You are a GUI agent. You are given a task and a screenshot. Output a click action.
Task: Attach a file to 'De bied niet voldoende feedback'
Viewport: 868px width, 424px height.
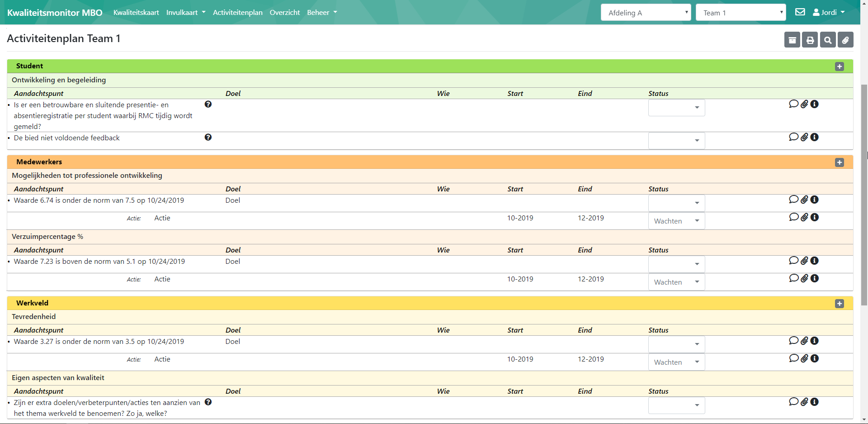click(804, 137)
